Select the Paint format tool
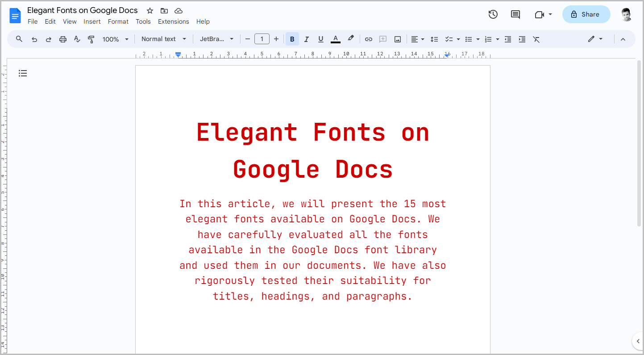 coord(91,39)
